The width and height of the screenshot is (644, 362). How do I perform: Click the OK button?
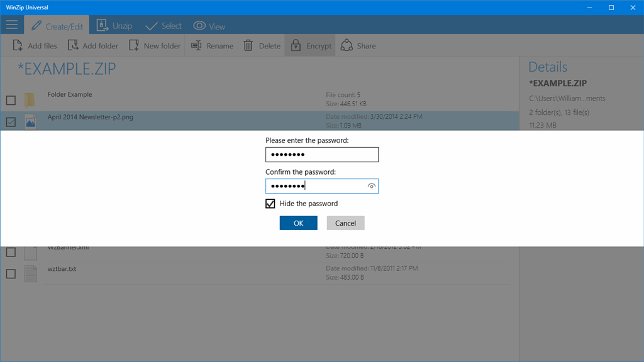tap(299, 223)
